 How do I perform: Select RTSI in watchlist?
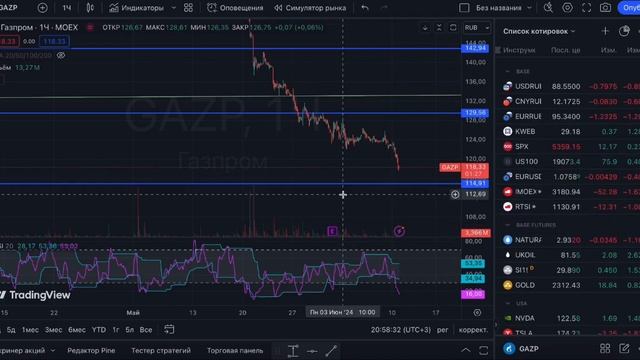pyautogui.click(x=568, y=207)
